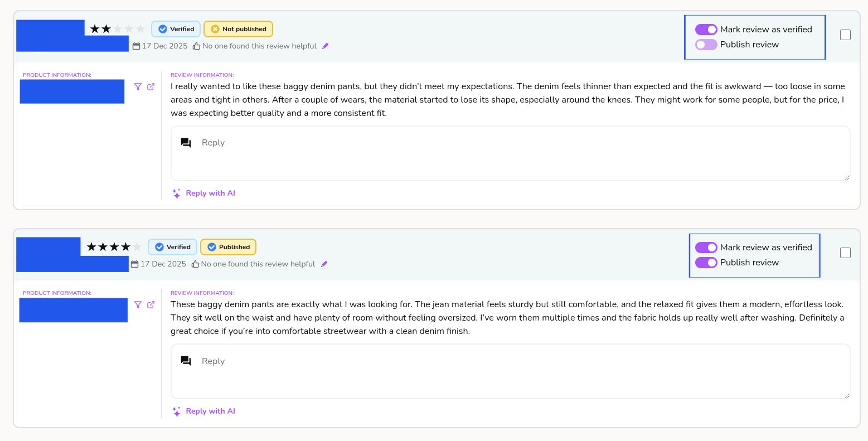
Task: Click the 'Not published' status badge
Action: [x=238, y=29]
